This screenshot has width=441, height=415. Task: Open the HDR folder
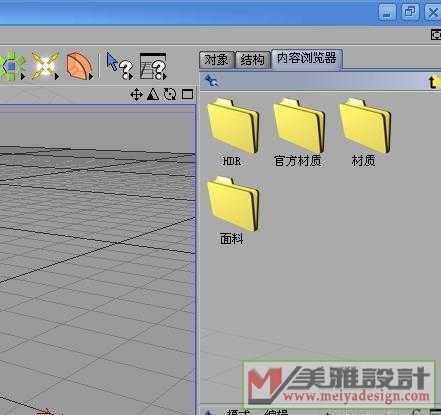coord(232,132)
